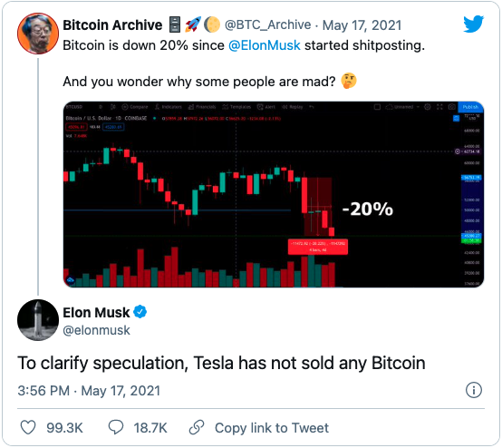The height and width of the screenshot is (448, 502).
Task: Open replies via the speech bubble icon
Action: (116, 427)
